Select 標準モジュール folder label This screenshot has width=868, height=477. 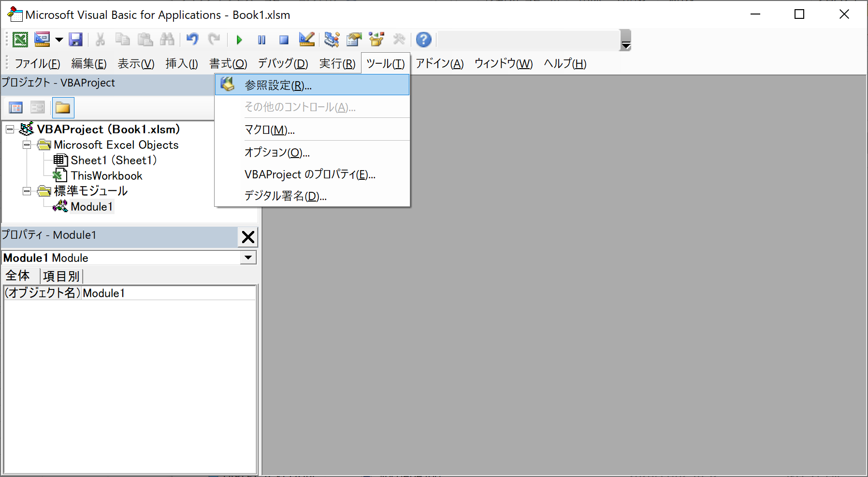pos(91,191)
